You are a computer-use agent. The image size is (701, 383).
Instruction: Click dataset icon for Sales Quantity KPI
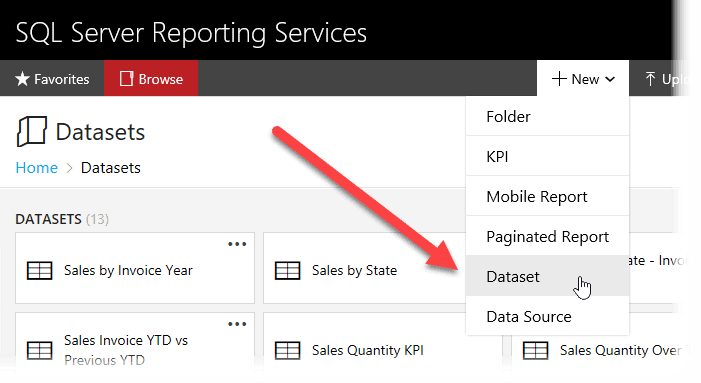click(x=287, y=350)
